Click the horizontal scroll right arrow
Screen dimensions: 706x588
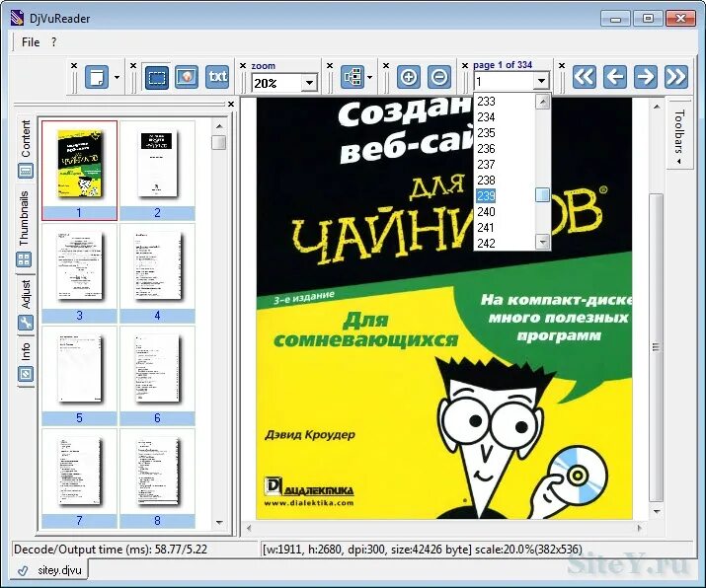pos(640,528)
